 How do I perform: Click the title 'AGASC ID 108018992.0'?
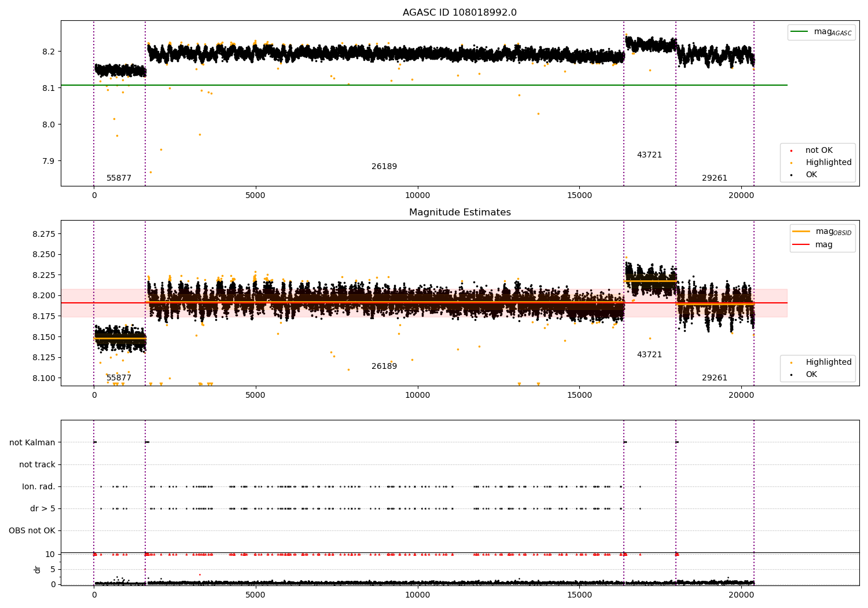pos(459,13)
